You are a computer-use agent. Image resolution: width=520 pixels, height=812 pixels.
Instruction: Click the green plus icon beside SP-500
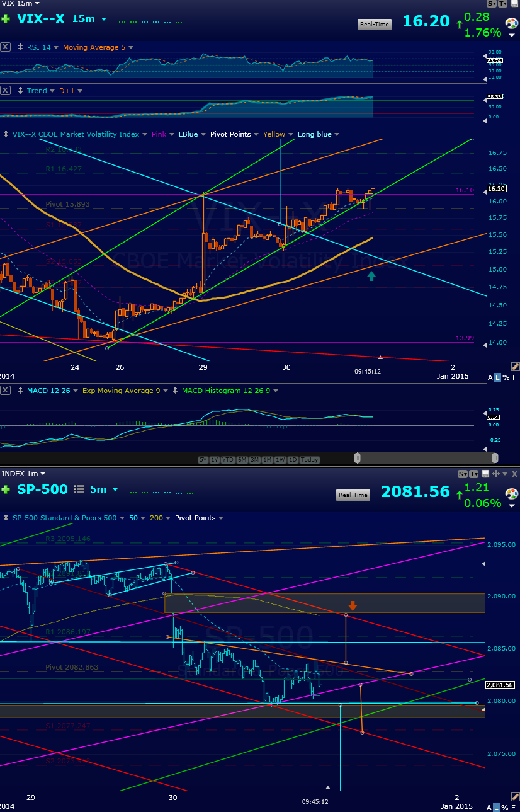click(6, 489)
